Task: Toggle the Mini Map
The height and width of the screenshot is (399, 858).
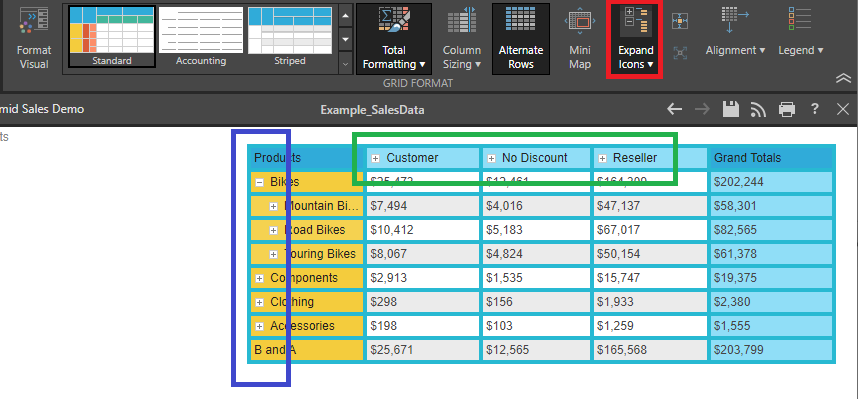Action: (580, 38)
